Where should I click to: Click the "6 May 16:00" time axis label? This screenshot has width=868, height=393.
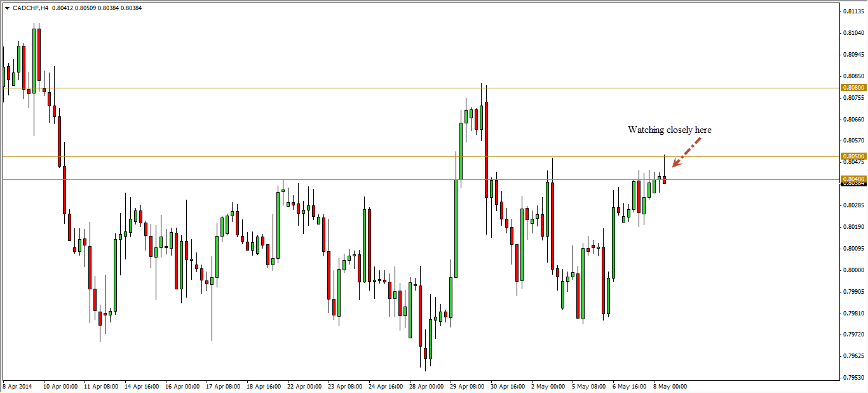(629, 386)
